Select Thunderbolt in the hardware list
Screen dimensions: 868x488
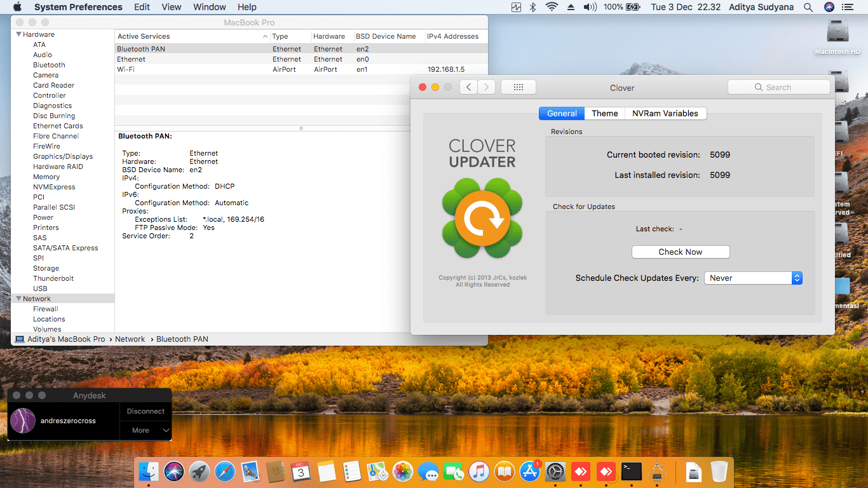pos(53,278)
